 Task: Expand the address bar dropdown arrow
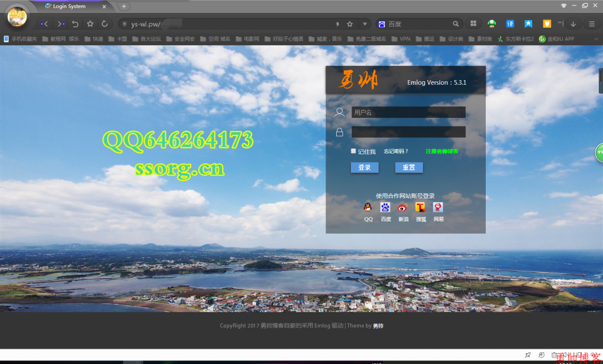click(365, 24)
